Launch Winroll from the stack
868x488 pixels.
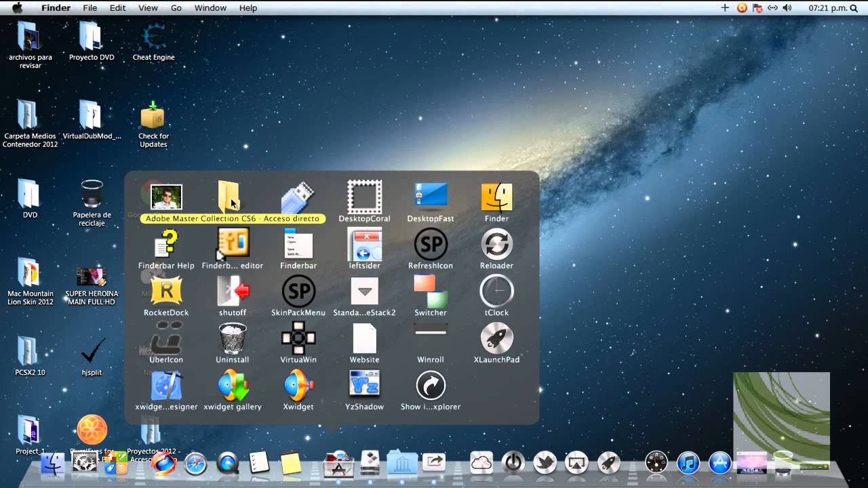431,333
